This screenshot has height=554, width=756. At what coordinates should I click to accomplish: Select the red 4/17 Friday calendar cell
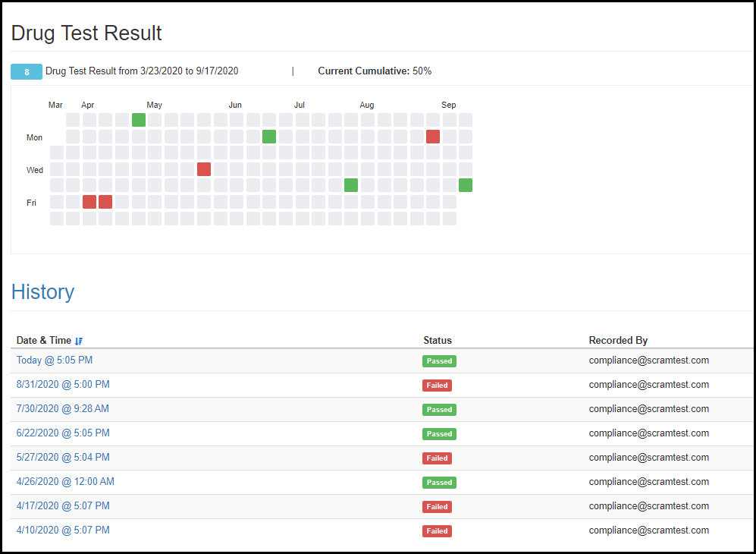click(x=105, y=202)
